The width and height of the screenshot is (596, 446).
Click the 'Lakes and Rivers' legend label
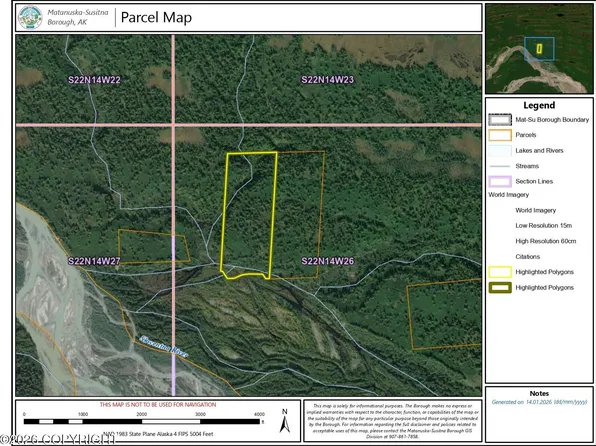coord(539,151)
